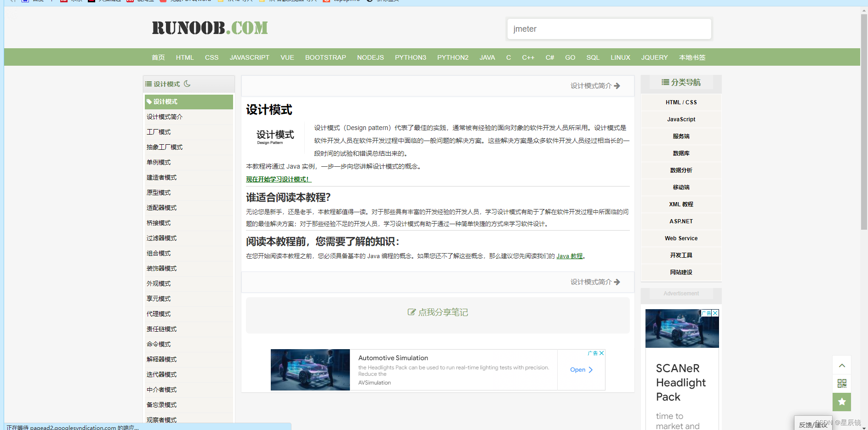Click the 设计模式简介 arrow icon
The height and width of the screenshot is (430, 868).
[x=617, y=85]
